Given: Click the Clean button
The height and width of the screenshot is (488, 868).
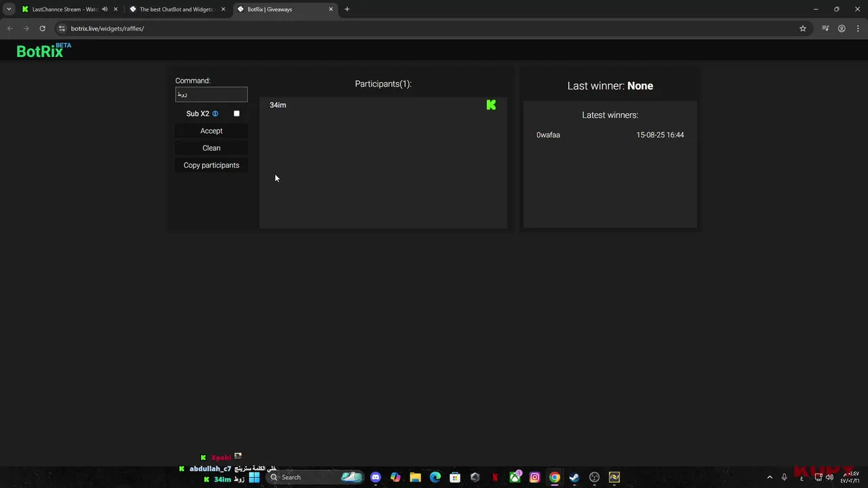Looking at the screenshot, I should pos(212,148).
